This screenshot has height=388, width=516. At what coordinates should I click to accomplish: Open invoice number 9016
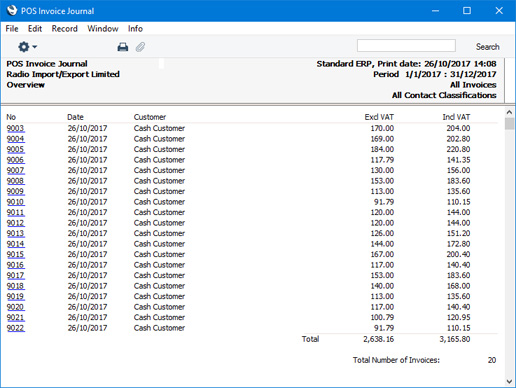click(x=16, y=265)
